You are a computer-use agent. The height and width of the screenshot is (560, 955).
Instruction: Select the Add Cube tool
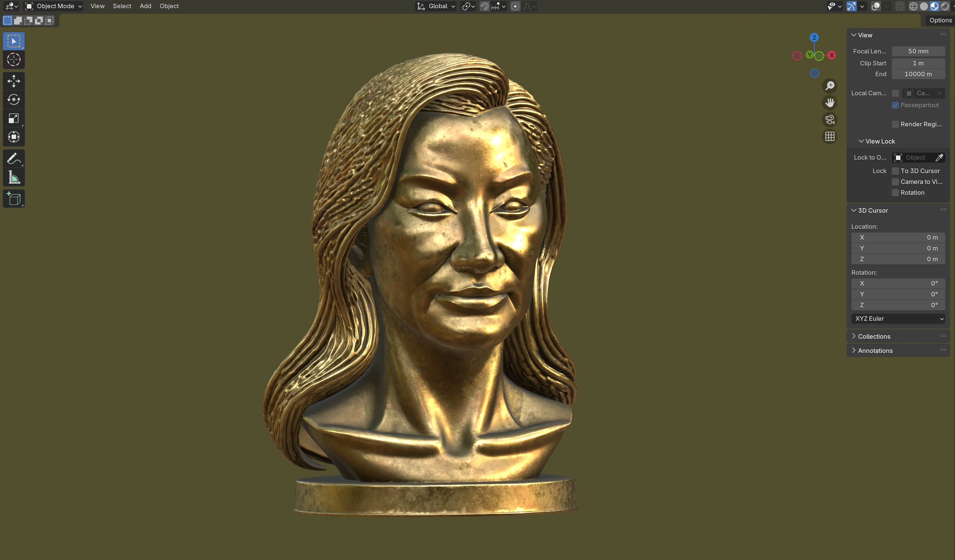13,199
